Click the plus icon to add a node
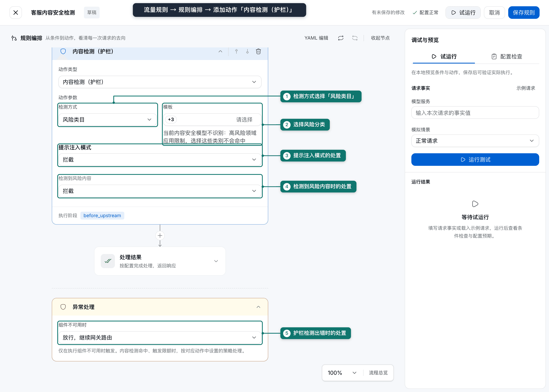The width and height of the screenshot is (549, 392). [x=160, y=236]
